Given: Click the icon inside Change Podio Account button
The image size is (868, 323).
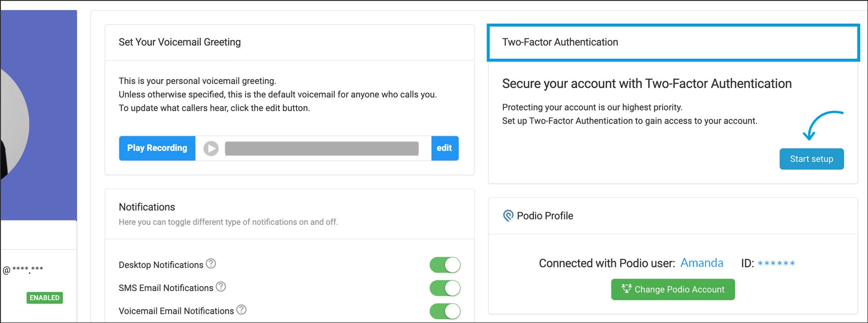Looking at the screenshot, I should [626, 289].
